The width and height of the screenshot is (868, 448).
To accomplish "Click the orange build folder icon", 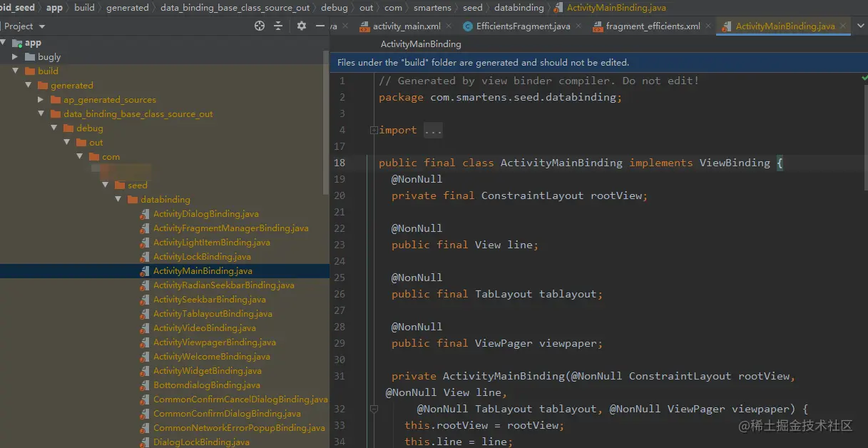I will [x=30, y=71].
